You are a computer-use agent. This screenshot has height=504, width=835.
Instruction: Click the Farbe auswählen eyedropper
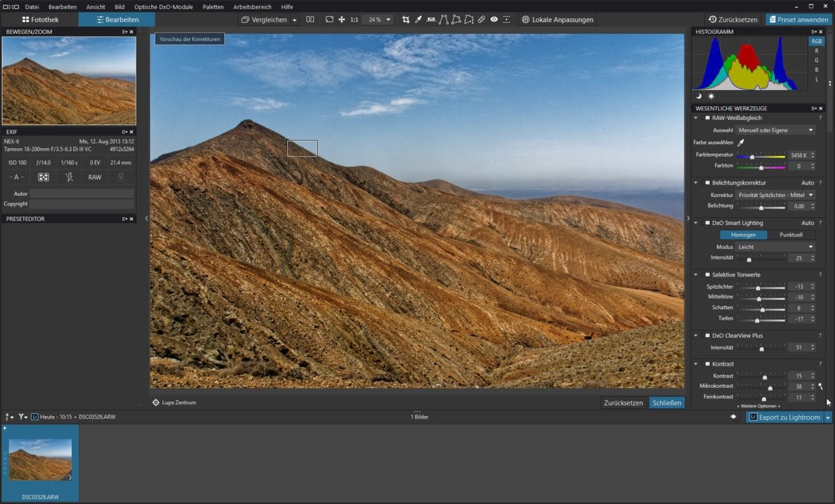[x=741, y=142]
